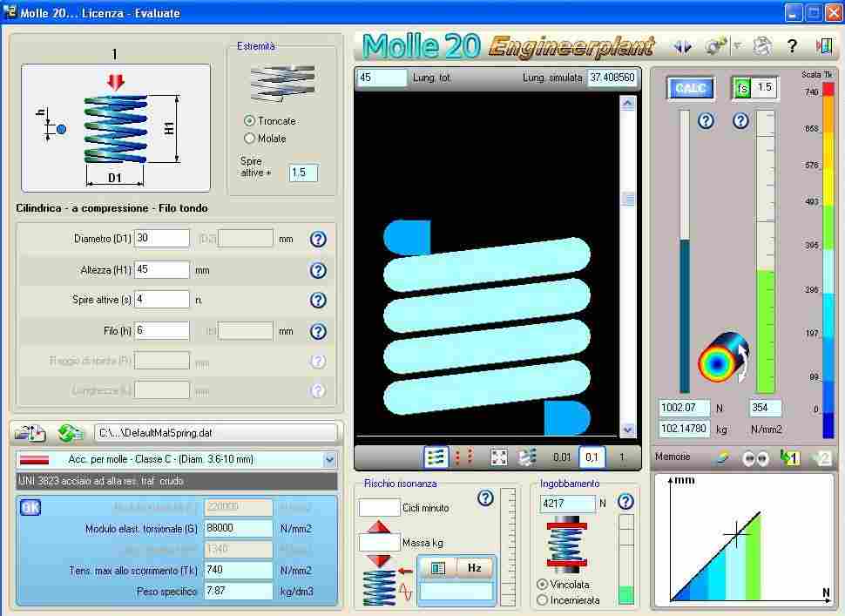The height and width of the screenshot is (616, 845).
Task: Click the Filo (h) input field
Action: (162, 330)
